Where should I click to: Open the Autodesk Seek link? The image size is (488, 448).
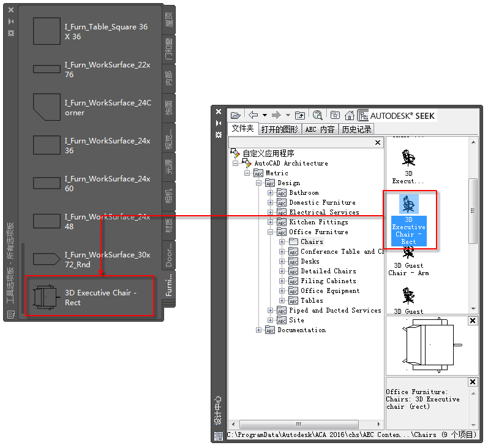[402, 116]
